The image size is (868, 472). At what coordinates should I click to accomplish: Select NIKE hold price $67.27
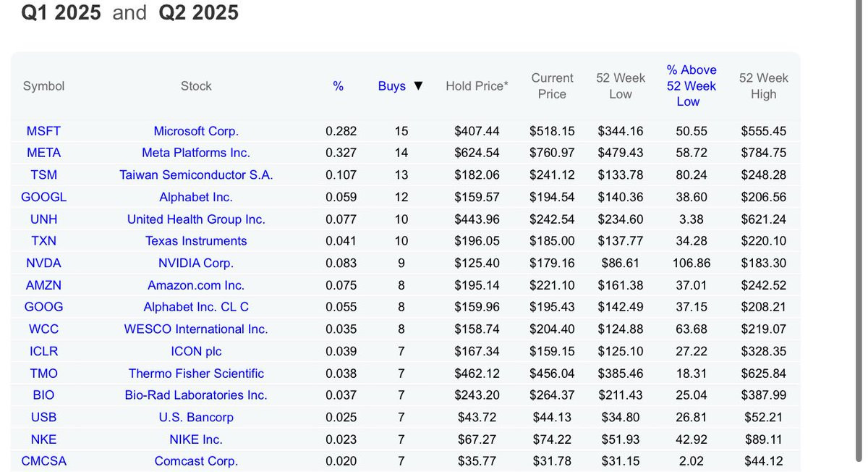[x=477, y=439]
